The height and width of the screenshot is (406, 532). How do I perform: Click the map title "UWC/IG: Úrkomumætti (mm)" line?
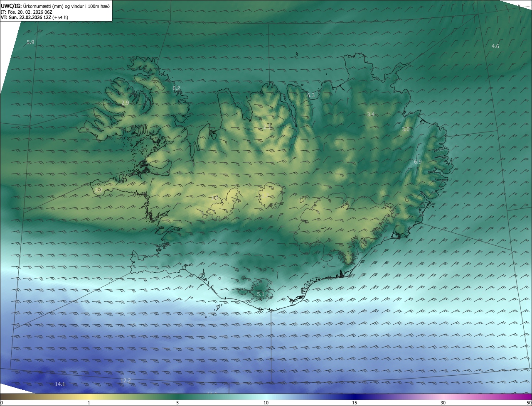(55, 6)
